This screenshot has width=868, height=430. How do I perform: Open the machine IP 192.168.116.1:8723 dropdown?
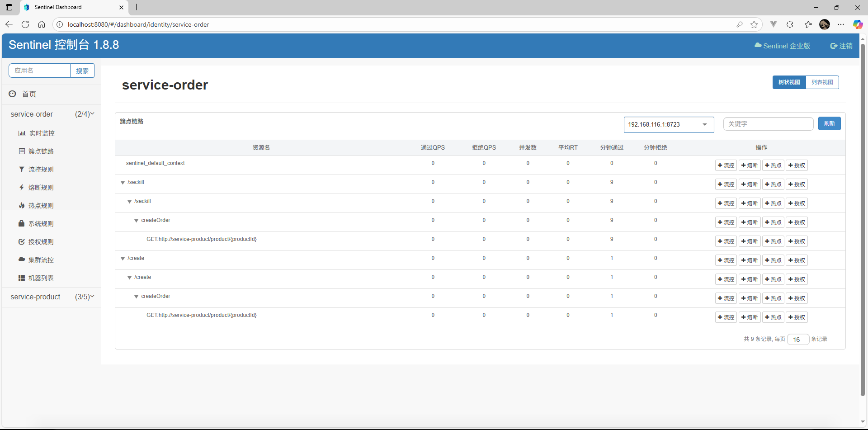pos(668,124)
